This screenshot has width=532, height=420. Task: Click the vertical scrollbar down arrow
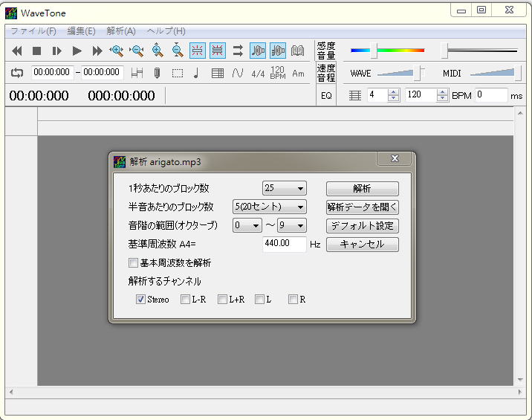click(x=520, y=380)
